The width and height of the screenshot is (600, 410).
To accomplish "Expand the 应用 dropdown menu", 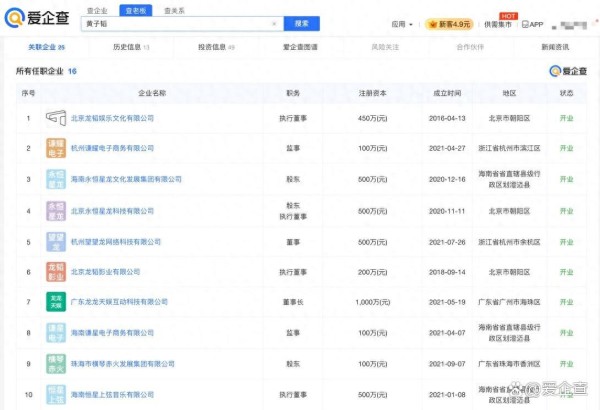I will [x=402, y=24].
